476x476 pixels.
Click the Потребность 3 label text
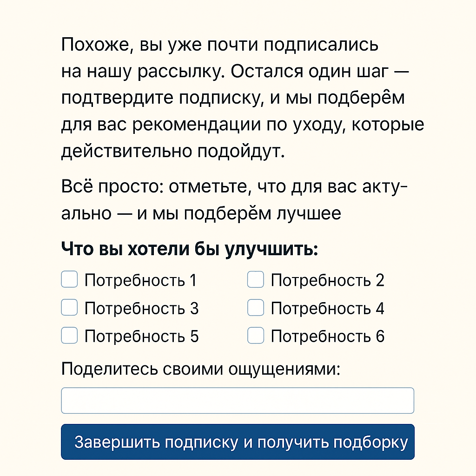[141, 308]
